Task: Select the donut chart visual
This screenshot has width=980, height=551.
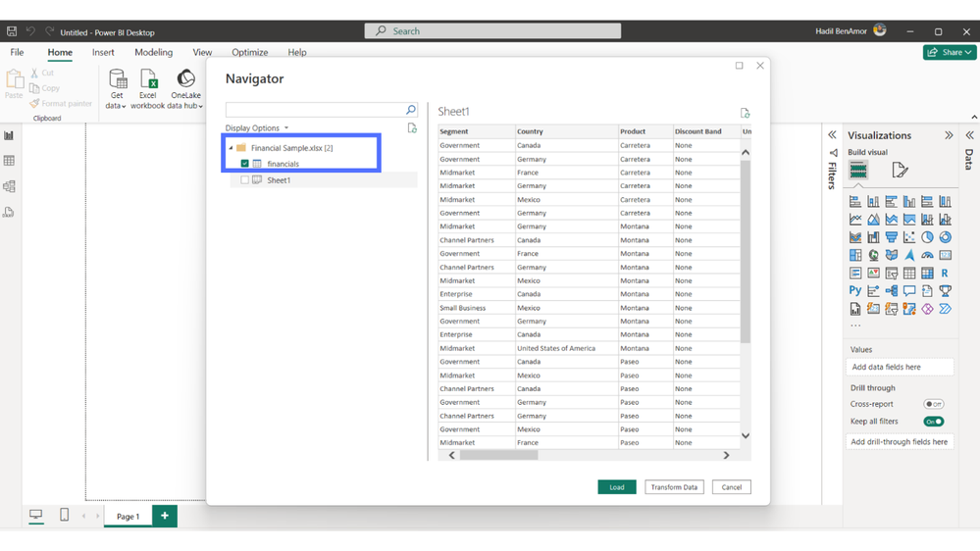Action: point(945,237)
